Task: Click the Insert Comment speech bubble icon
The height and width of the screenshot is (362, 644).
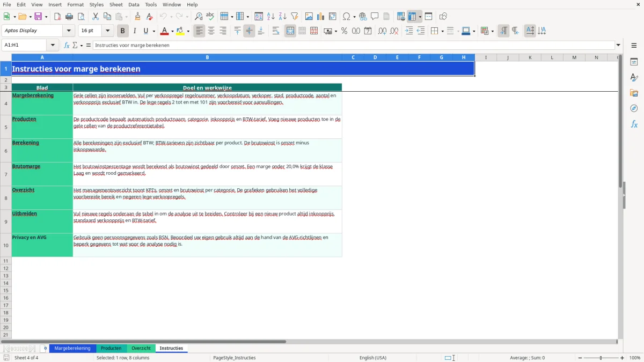Action: click(375, 17)
